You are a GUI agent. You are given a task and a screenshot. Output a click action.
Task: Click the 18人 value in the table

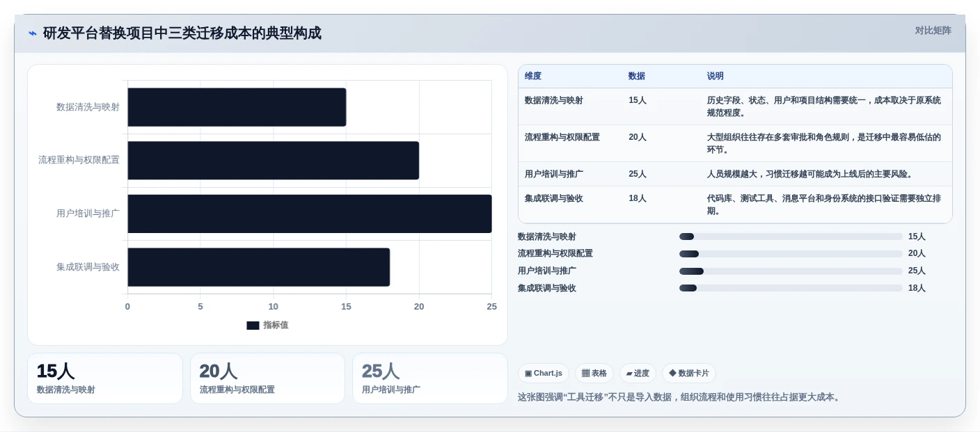click(638, 198)
